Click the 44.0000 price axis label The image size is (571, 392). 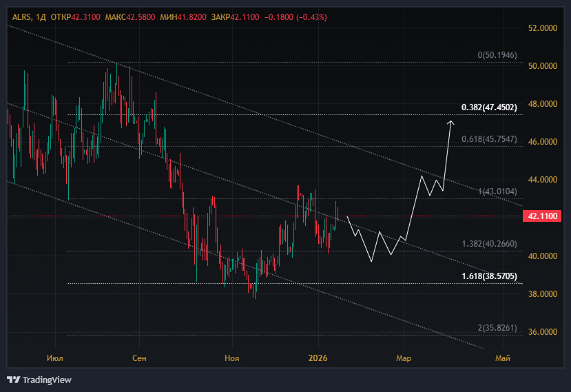point(543,180)
